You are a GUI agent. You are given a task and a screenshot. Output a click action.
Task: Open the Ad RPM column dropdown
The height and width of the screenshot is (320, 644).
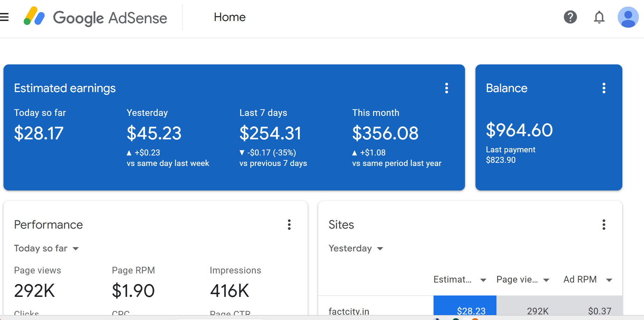tap(609, 280)
